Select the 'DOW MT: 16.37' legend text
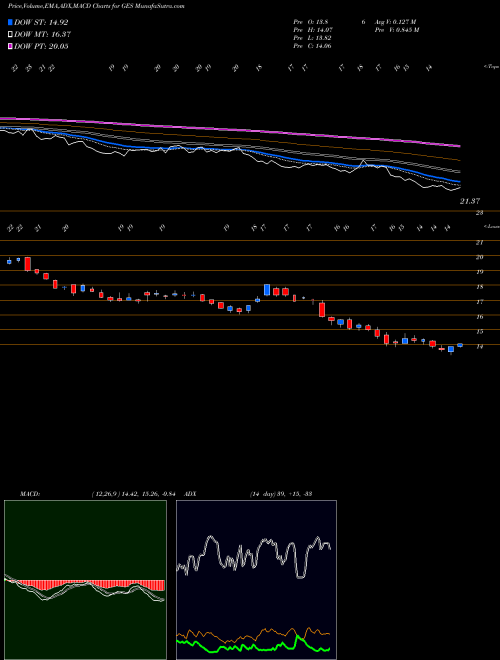Screen dimensions: 500x660 pyautogui.click(x=43, y=35)
